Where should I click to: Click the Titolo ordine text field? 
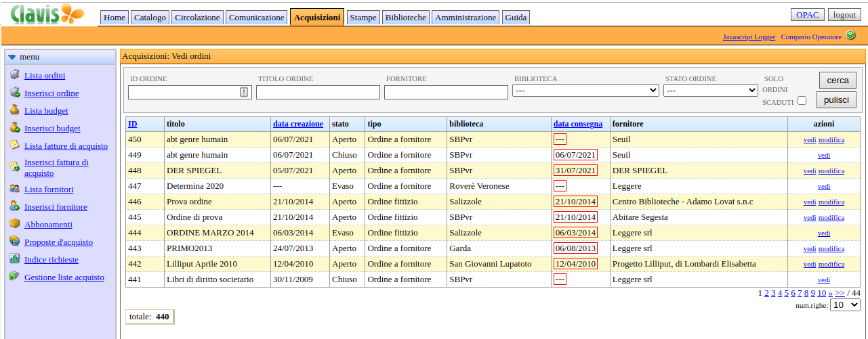[318, 92]
